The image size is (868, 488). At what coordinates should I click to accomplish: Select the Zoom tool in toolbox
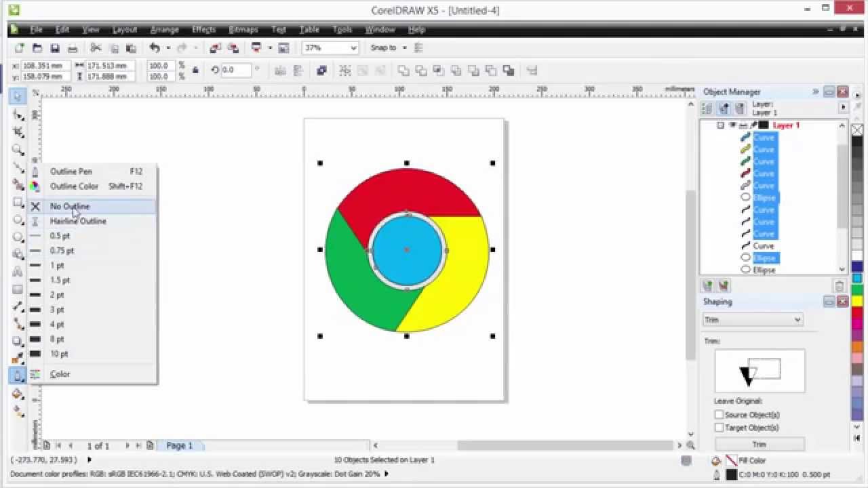point(18,150)
